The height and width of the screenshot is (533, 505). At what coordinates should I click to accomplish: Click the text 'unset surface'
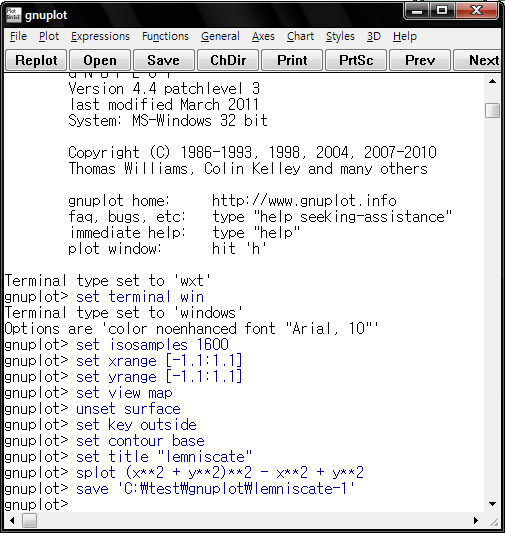click(128, 409)
